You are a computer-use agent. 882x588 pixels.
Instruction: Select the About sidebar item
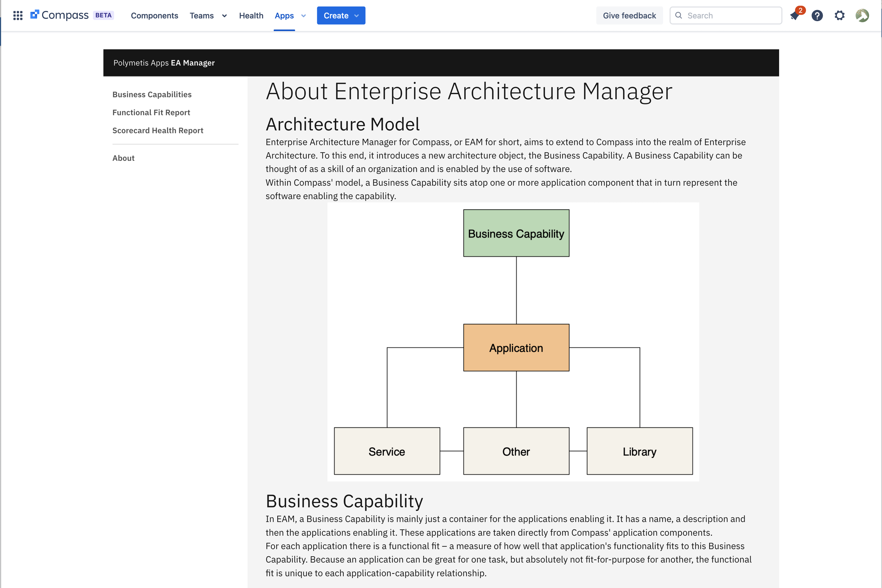123,158
